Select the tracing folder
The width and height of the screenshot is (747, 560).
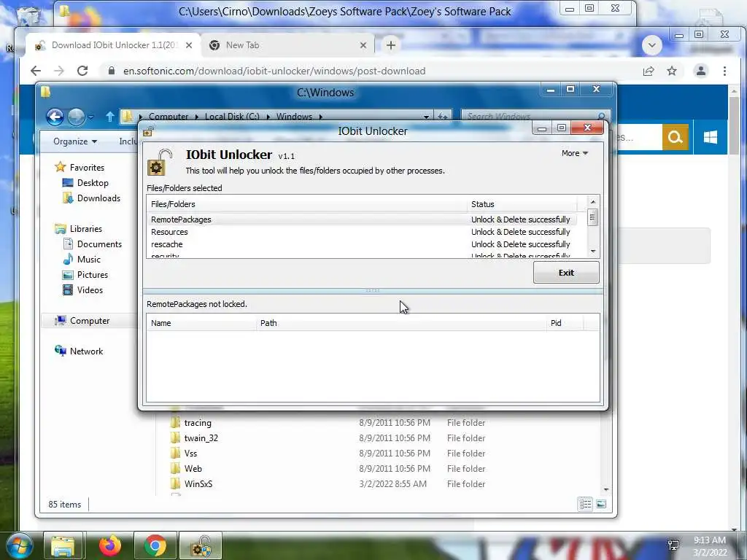coord(198,423)
